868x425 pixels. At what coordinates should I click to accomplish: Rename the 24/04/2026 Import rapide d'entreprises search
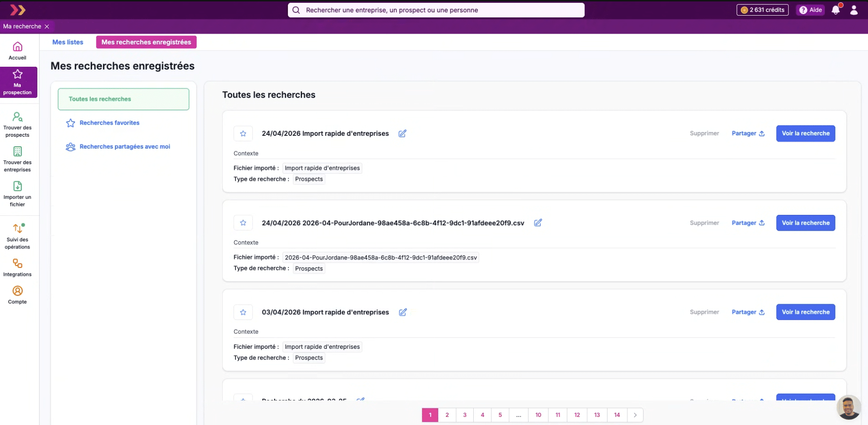pyautogui.click(x=402, y=133)
